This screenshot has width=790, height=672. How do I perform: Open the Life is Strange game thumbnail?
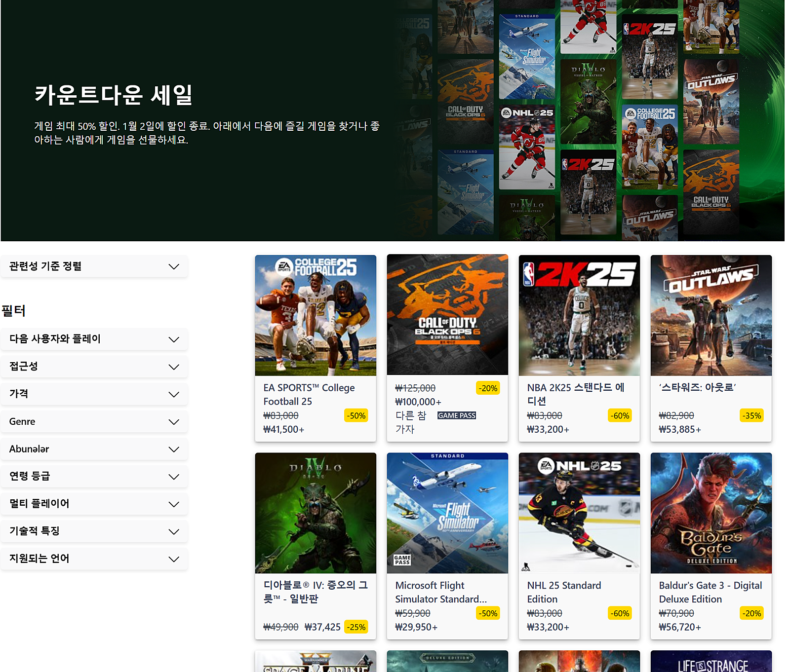(x=711, y=661)
